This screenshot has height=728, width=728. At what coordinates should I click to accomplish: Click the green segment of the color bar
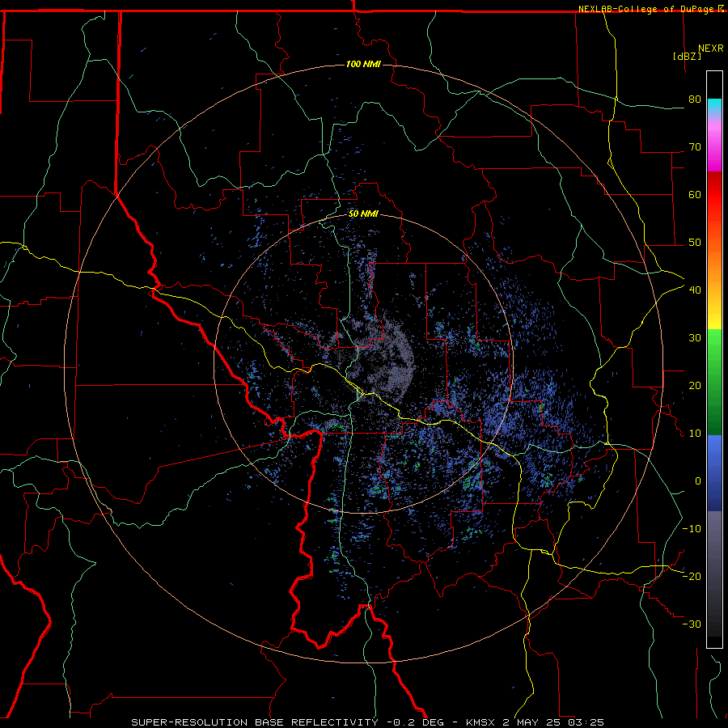[x=714, y=382]
